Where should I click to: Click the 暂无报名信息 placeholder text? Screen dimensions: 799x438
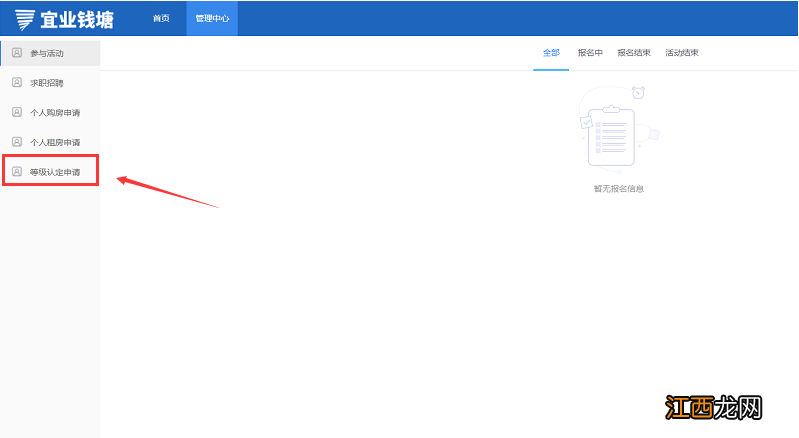pos(618,188)
